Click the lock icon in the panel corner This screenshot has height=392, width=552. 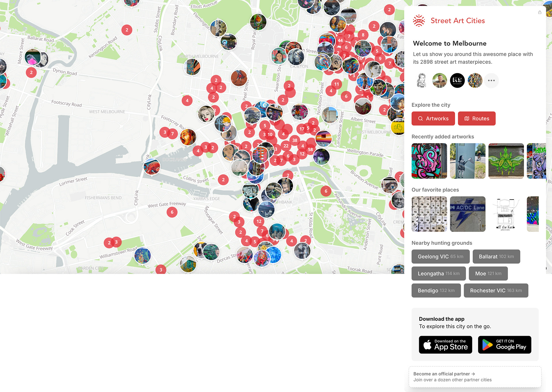(540, 12)
